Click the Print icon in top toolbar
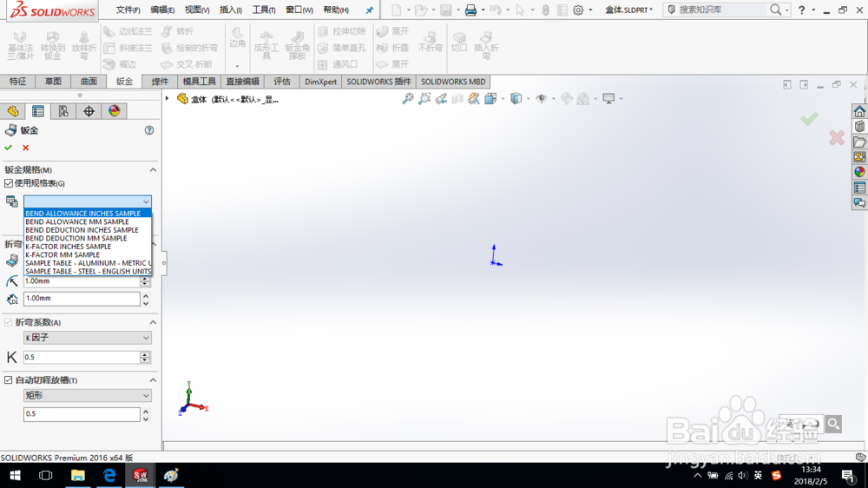The width and height of the screenshot is (868, 488). click(x=470, y=10)
